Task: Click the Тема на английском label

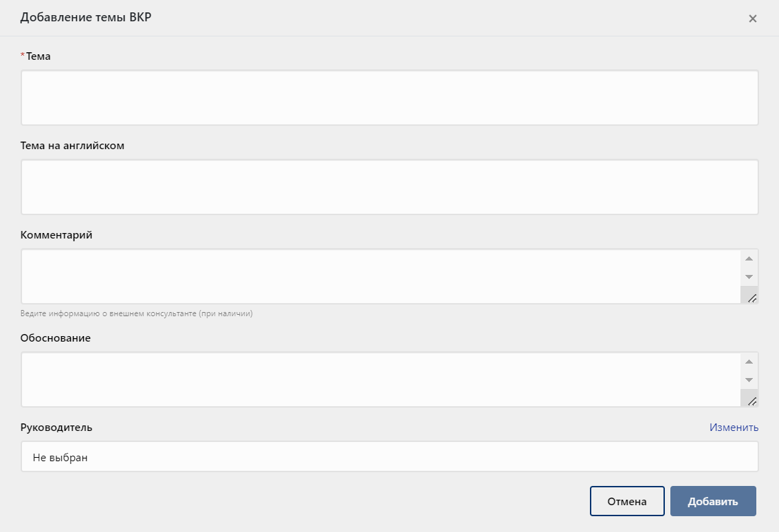Action: tap(72, 146)
